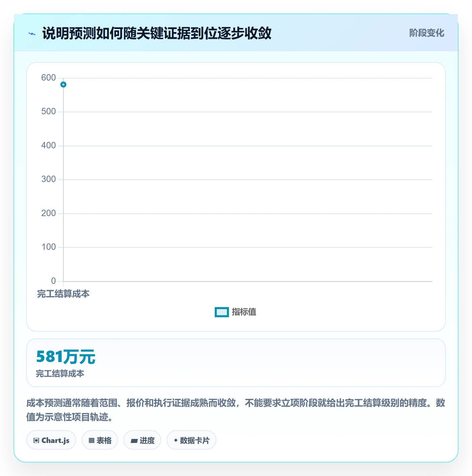Click the 完工结算成本 x-axis label
Viewport: 472px width, 476px height.
coord(63,294)
